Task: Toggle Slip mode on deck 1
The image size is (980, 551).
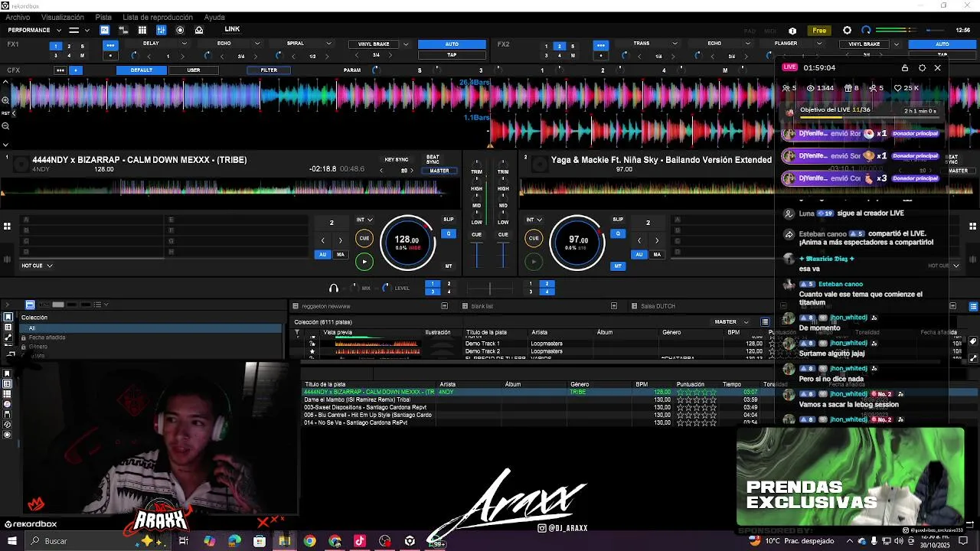Action: (x=449, y=220)
